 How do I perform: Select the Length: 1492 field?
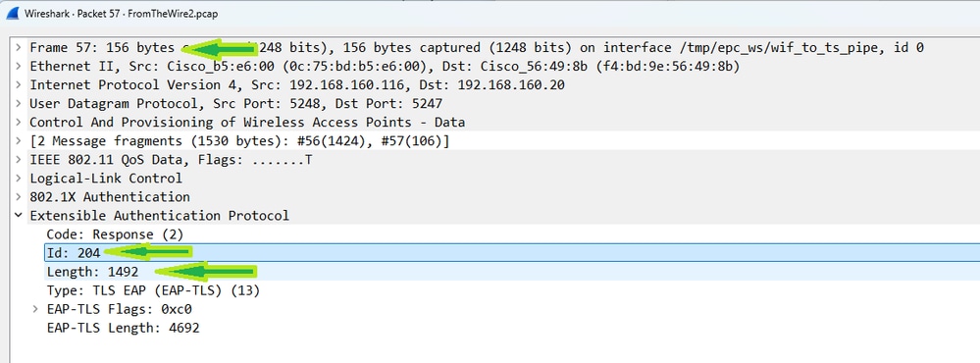(x=512, y=272)
